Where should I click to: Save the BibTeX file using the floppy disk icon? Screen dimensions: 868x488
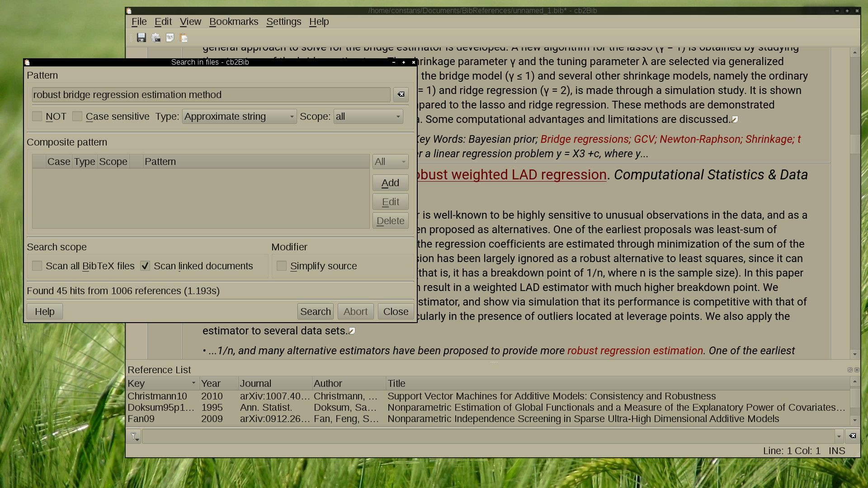142,38
